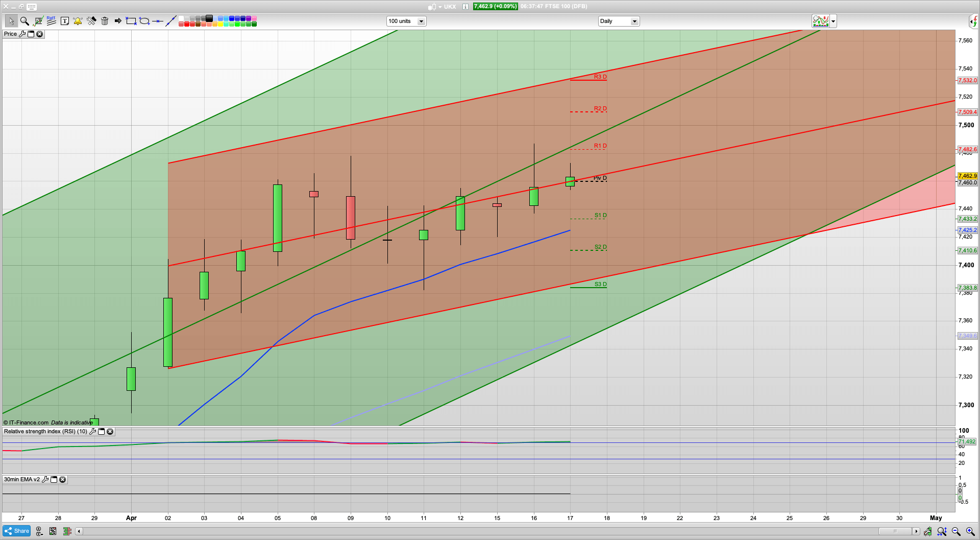Select the cursor pointer tool
The image size is (980, 540).
(x=11, y=21)
